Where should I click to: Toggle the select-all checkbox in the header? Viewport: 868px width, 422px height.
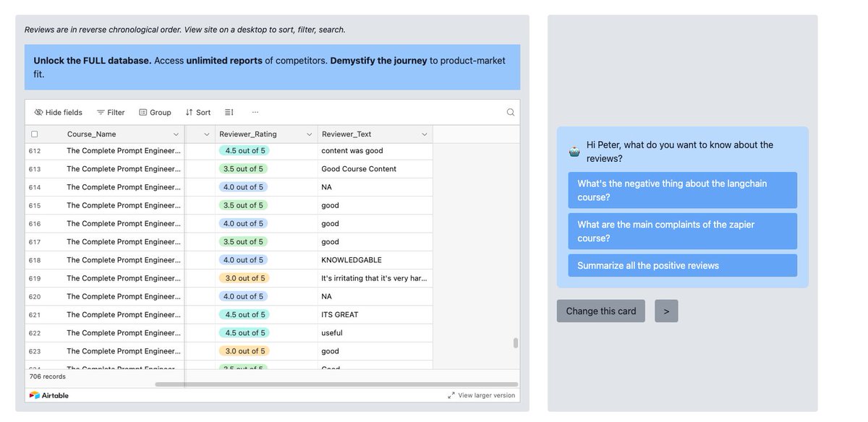click(x=33, y=134)
